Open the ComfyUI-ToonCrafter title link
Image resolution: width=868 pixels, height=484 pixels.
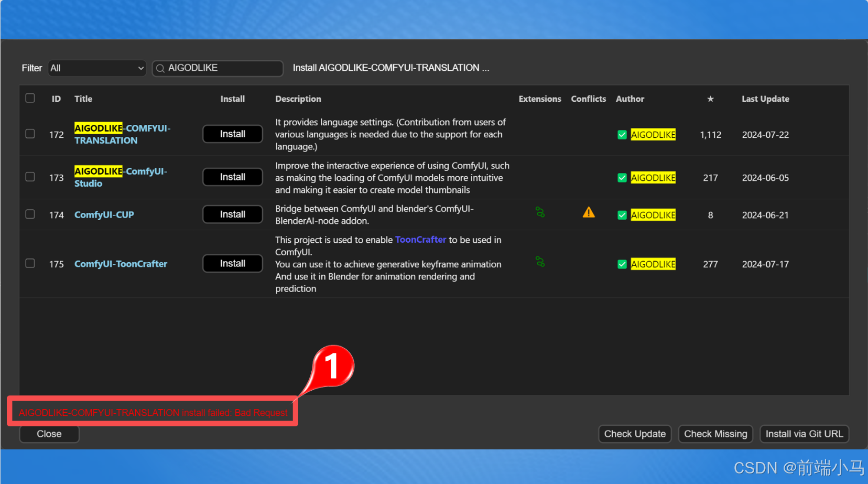(121, 264)
